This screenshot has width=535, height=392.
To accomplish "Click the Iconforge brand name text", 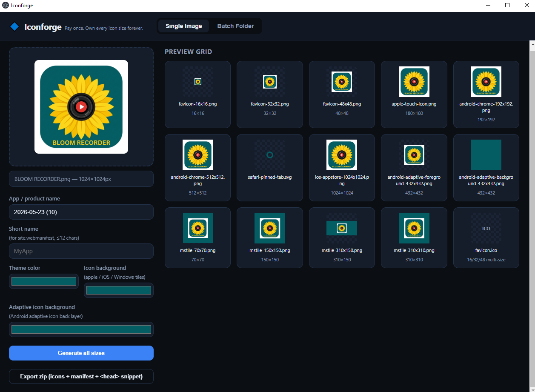I will [43, 27].
